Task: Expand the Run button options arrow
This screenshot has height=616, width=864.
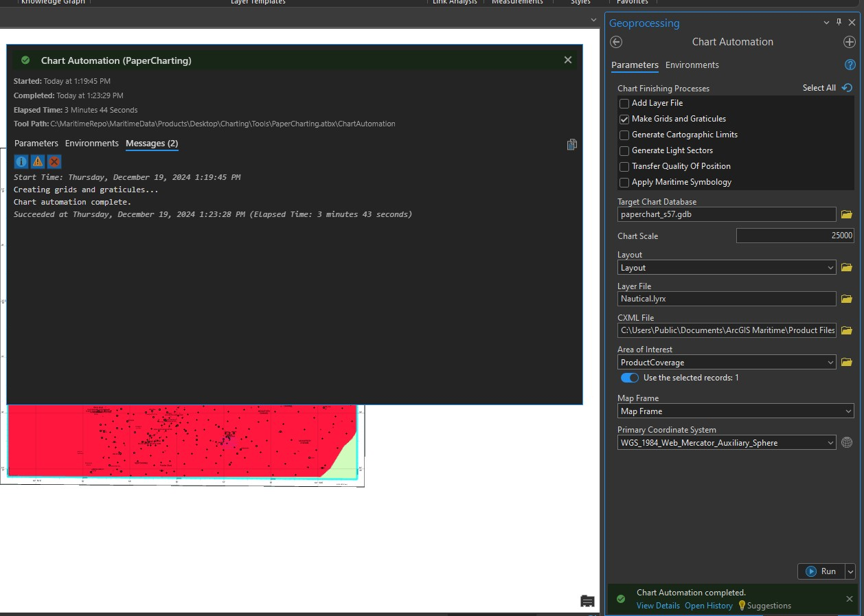Action: pos(850,571)
